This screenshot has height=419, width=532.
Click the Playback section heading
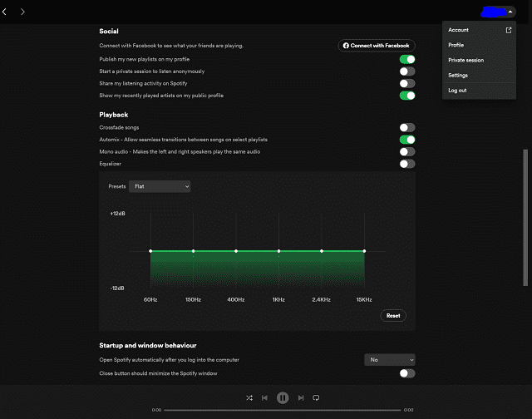coord(114,115)
